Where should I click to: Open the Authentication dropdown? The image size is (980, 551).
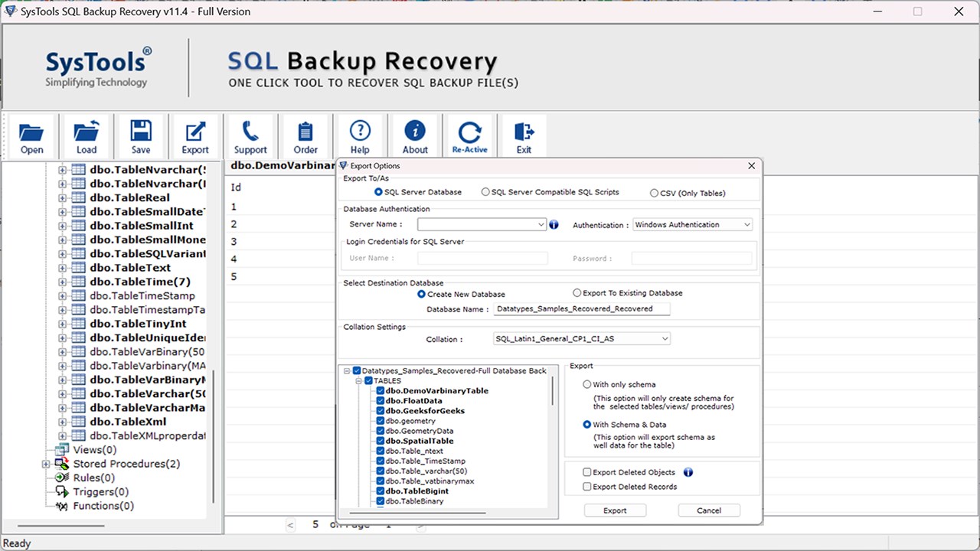(x=747, y=225)
